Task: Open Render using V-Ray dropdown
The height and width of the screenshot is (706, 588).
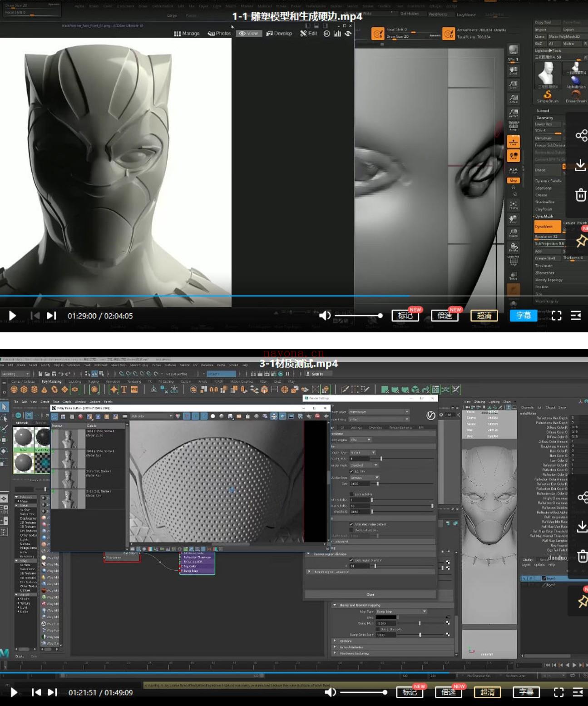Action: tap(378, 419)
